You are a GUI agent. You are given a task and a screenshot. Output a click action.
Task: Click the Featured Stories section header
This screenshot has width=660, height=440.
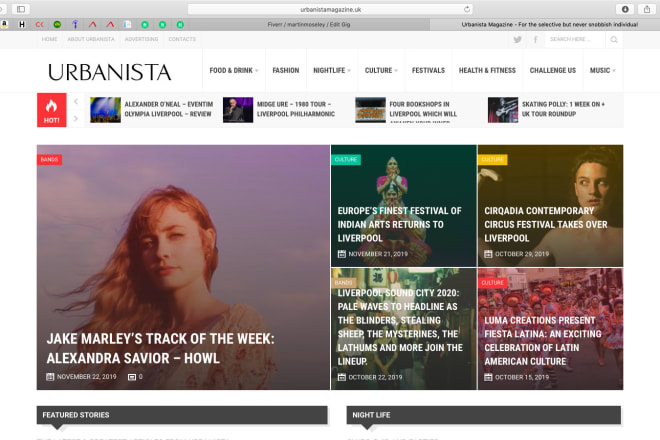[182, 415]
